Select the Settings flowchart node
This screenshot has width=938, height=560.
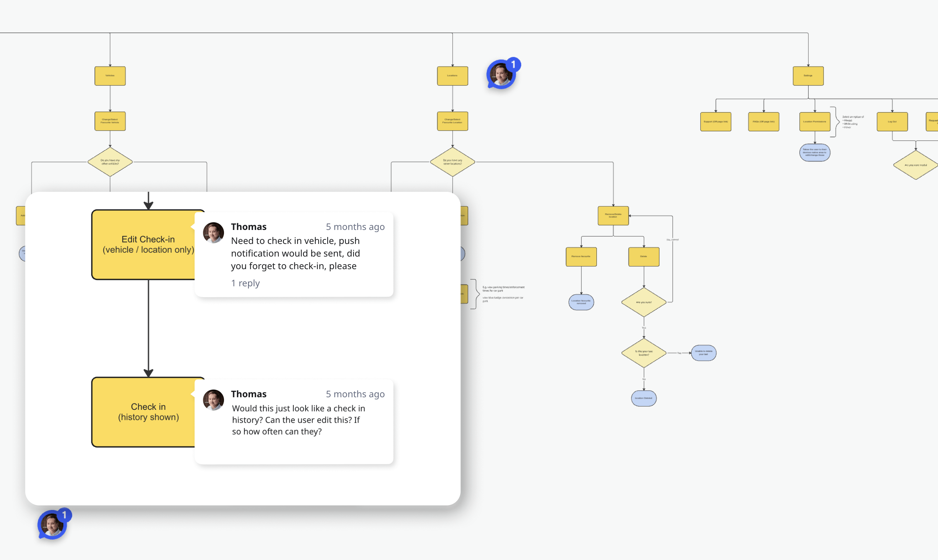click(x=808, y=76)
